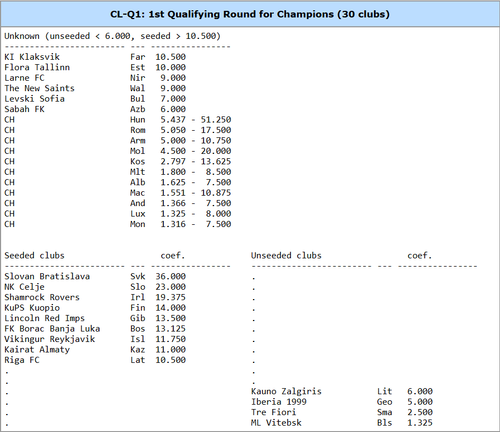
Task: Select the Mac coefficient 10.875
Action: tap(216, 193)
